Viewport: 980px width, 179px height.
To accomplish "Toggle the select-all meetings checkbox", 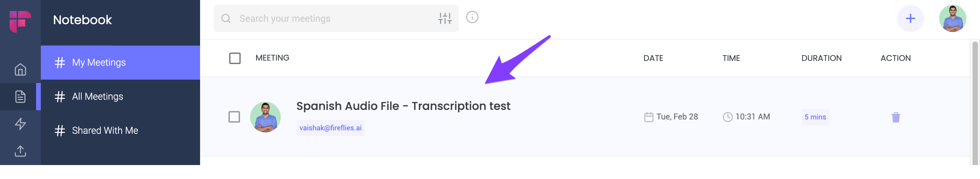I will 235,58.
